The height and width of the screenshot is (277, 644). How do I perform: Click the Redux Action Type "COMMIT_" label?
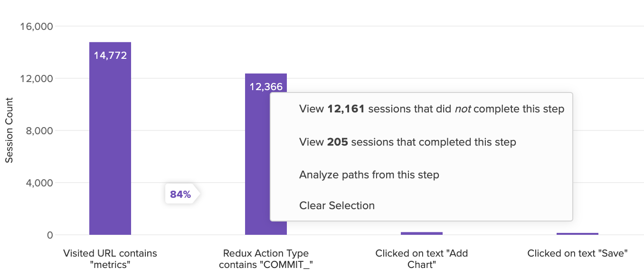tap(266, 259)
